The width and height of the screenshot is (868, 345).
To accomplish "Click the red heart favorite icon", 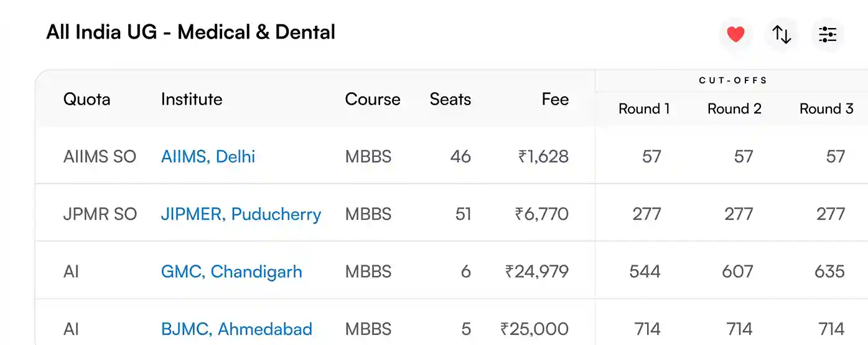I will (735, 34).
